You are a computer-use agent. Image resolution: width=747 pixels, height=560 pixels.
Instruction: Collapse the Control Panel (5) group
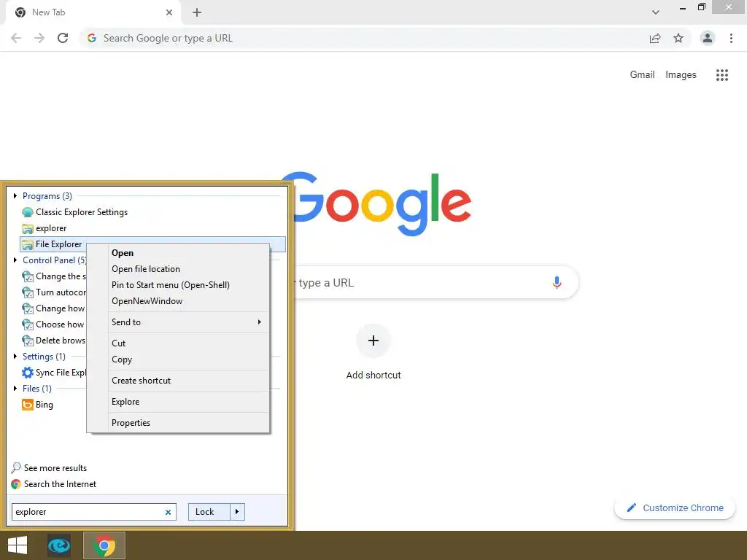15,260
